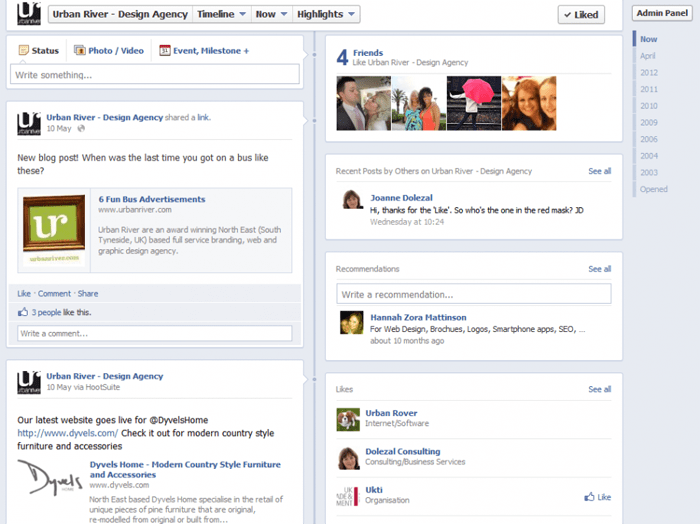Screen dimensions: 700x524
Task: Toggle the Liked button
Action: (581, 15)
